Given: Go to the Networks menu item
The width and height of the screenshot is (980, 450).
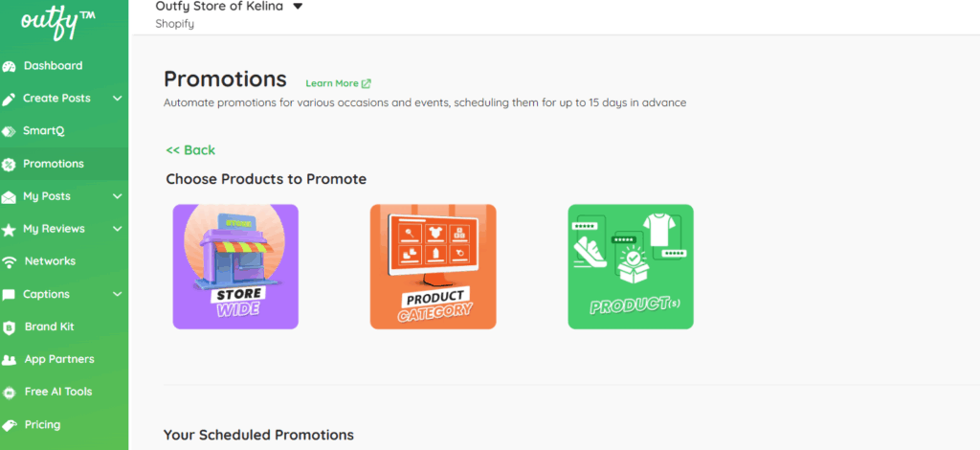Looking at the screenshot, I should pyautogui.click(x=50, y=261).
